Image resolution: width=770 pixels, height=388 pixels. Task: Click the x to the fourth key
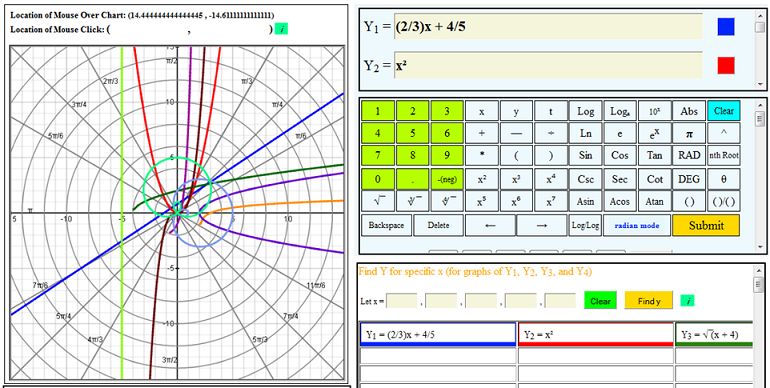(x=550, y=179)
